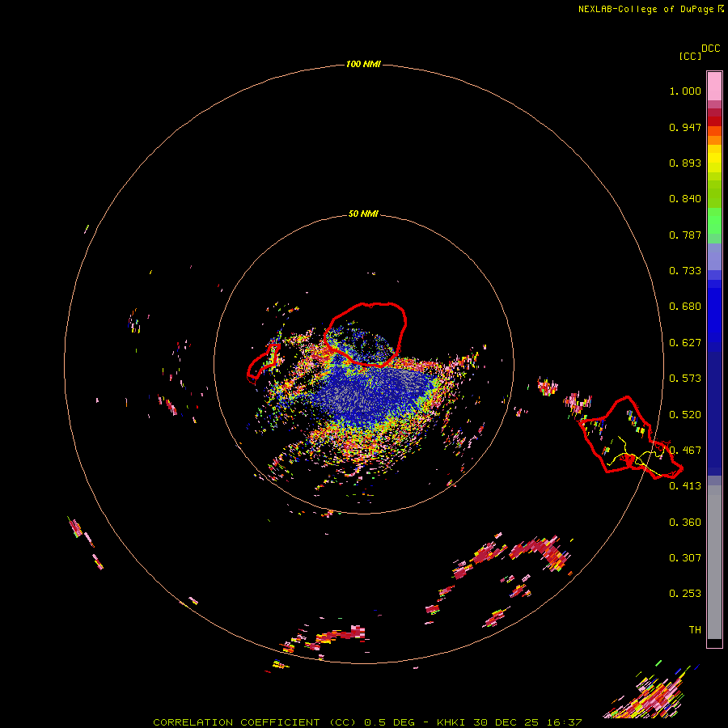Click the 1.000 value on color scale
This screenshot has width=728, height=728.
click(x=685, y=91)
